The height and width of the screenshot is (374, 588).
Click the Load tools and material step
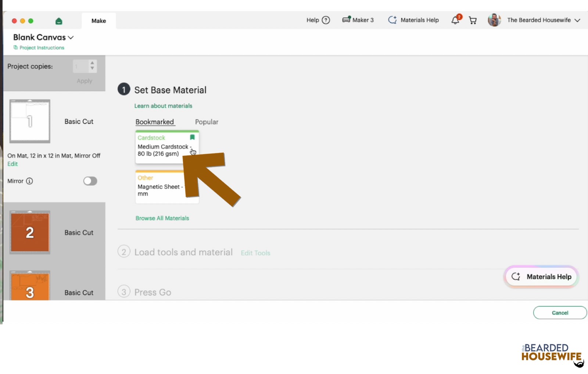183,252
